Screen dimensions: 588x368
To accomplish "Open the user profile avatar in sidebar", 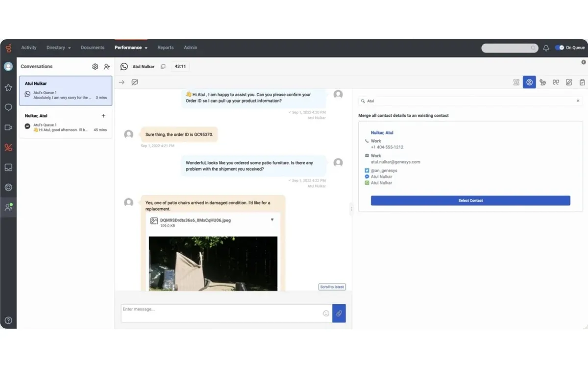I will coord(8,67).
